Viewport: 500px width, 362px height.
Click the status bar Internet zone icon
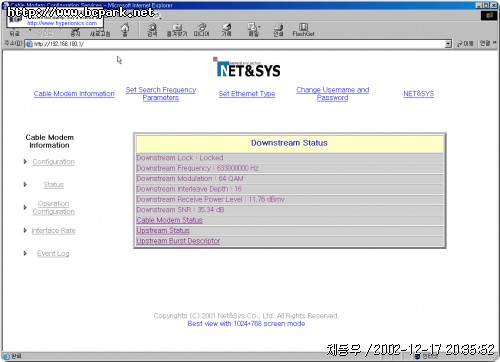pos(417,356)
